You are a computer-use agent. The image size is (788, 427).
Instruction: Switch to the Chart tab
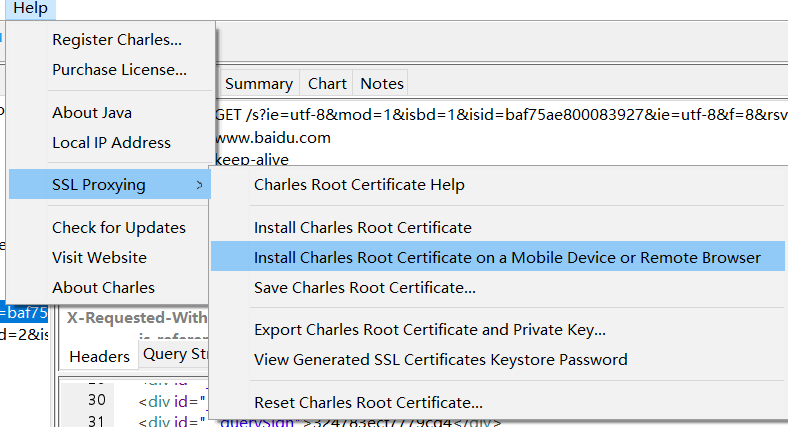(x=327, y=83)
